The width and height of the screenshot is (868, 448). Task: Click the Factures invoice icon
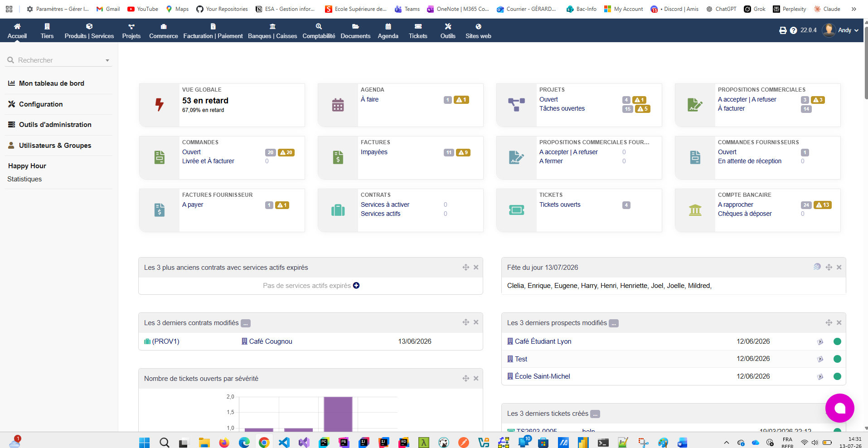338,157
